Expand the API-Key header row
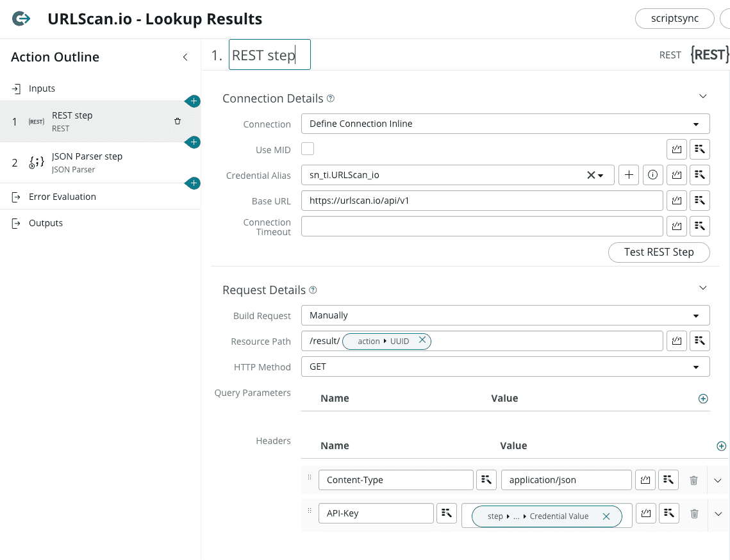 [x=718, y=514]
